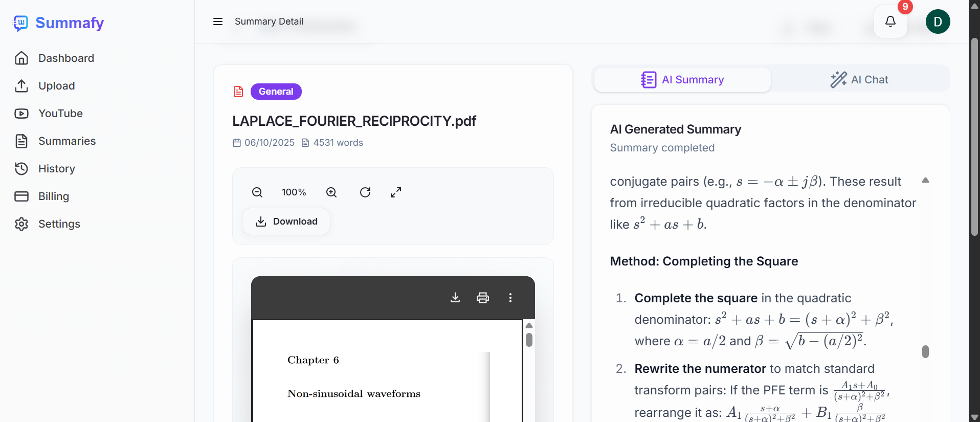Print the PDF from viewer toolbar
Viewport: 980px width, 422px height.
click(483, 298)
